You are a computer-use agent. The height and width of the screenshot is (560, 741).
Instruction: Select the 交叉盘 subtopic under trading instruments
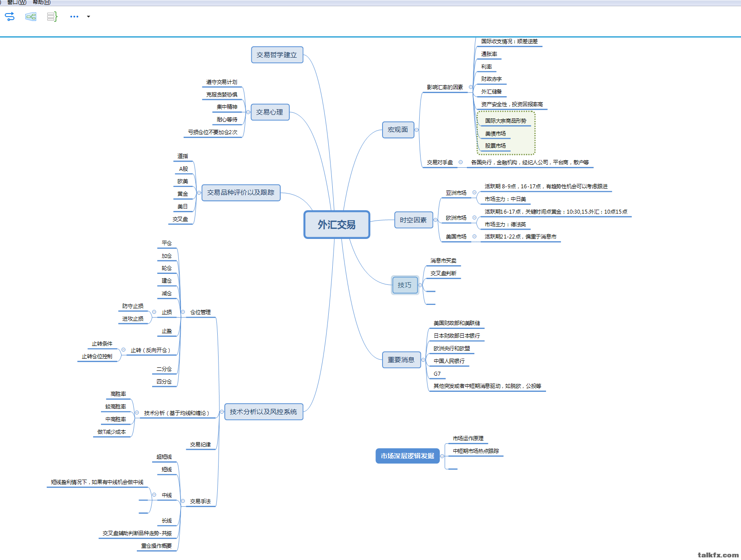click(x=180, y=219)
